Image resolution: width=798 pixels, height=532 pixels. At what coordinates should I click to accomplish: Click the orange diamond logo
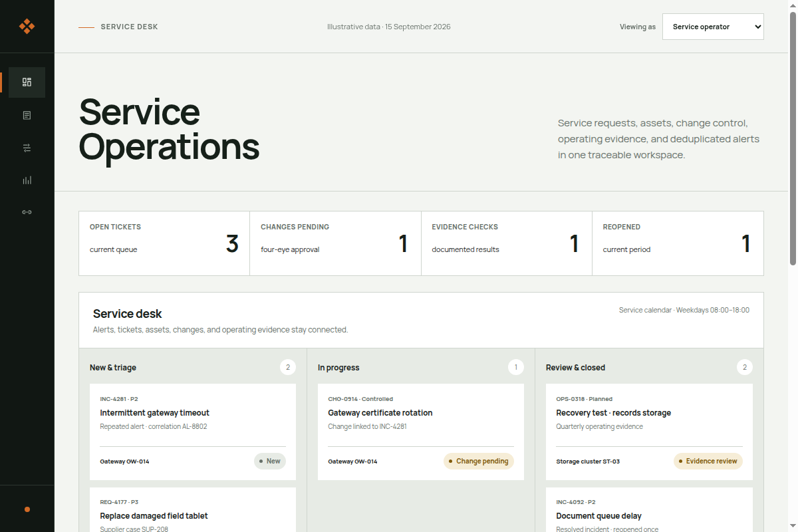click(x=27, y=27)
